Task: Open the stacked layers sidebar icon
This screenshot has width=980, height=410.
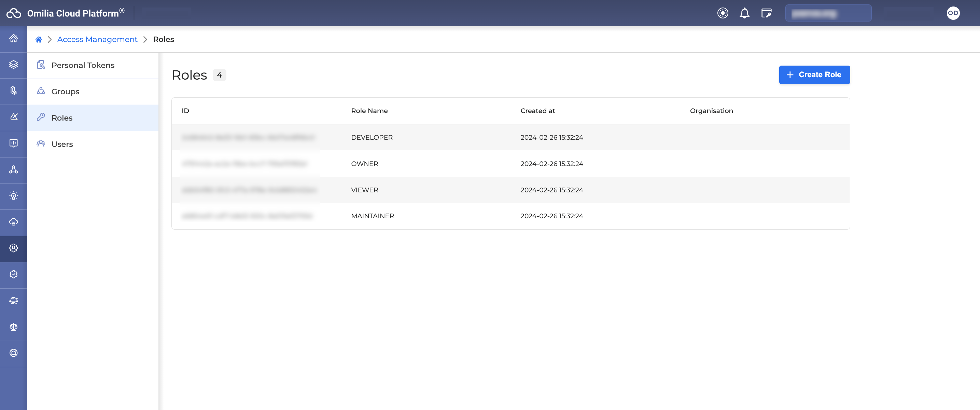Action: [x=14, y=65]
